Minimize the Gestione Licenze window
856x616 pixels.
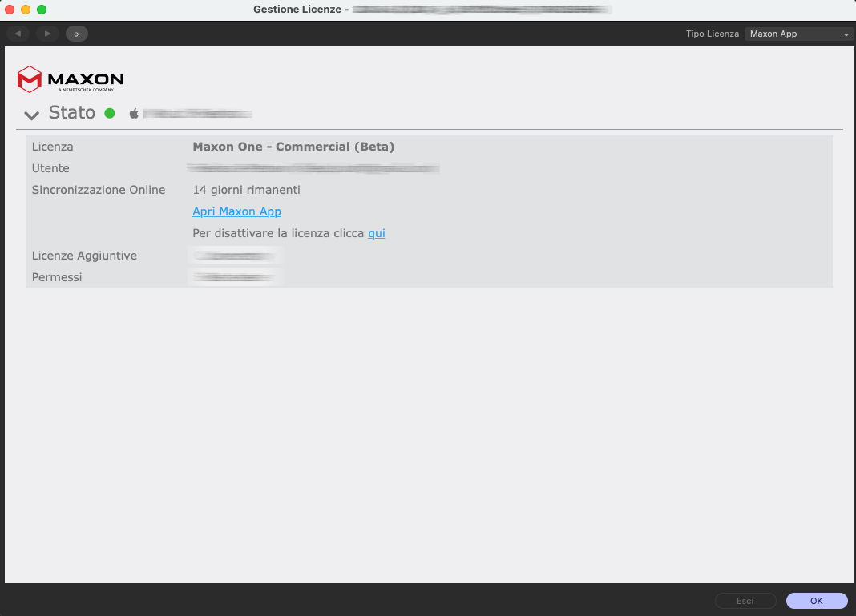click(26, 10)
